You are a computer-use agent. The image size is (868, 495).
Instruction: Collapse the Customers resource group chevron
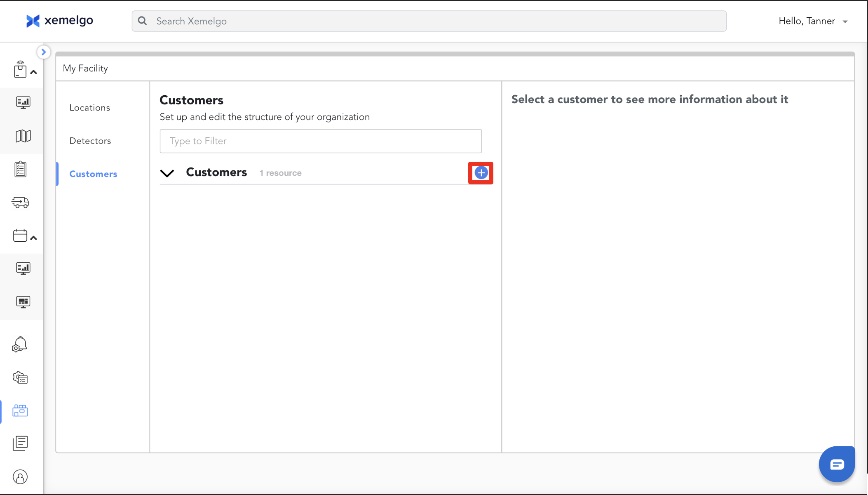pos(167,173)
